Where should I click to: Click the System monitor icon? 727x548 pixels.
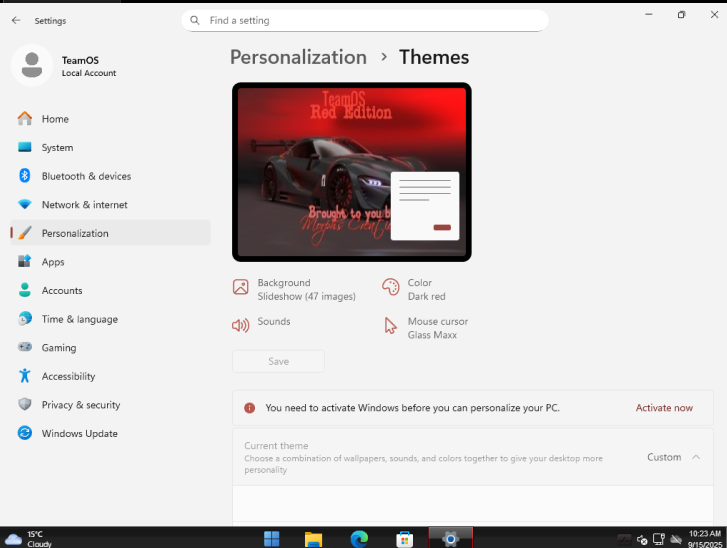(x=25, y=147)
